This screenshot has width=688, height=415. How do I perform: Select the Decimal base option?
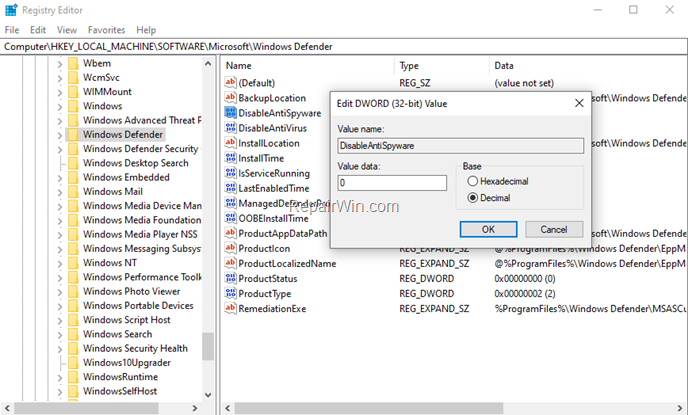(472, 197)
